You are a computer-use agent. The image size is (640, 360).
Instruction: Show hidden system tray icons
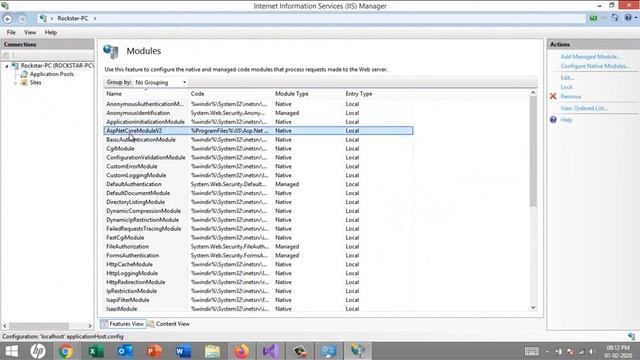click(x=547, y=351)
